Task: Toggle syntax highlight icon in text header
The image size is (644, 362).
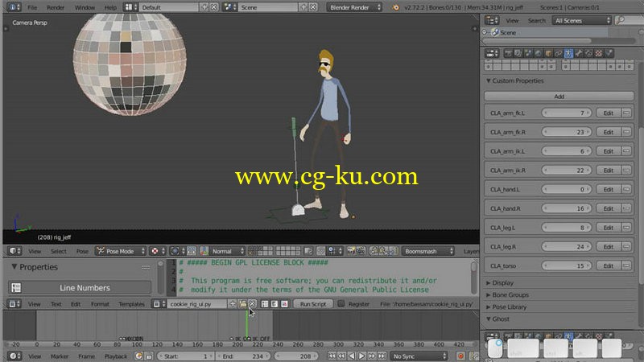Action: (284, 304)
